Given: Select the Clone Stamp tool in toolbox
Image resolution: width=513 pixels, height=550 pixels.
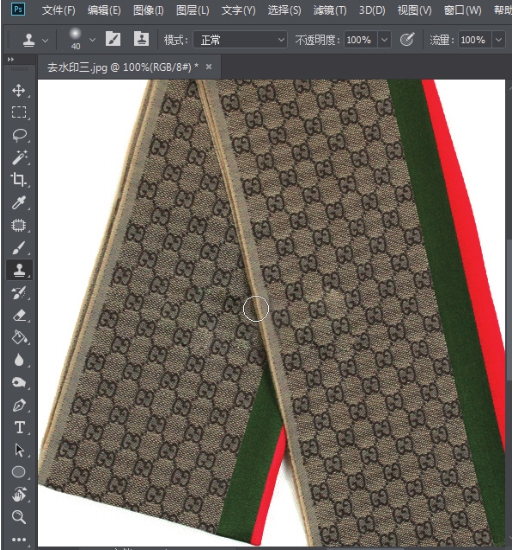Looking at the screenshot, I should point(19,270).
